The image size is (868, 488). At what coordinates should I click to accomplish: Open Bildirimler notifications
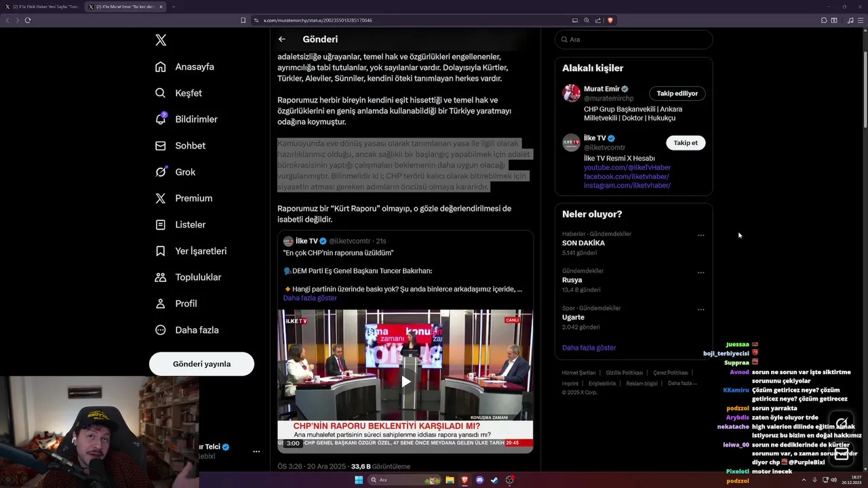186,119
